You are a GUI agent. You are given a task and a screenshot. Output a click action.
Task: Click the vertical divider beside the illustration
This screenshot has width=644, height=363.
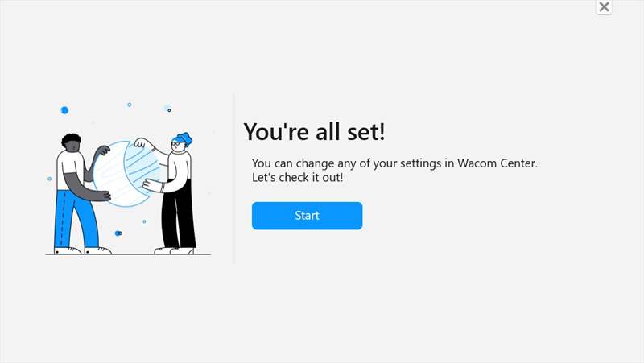click(x=234, y=179)
